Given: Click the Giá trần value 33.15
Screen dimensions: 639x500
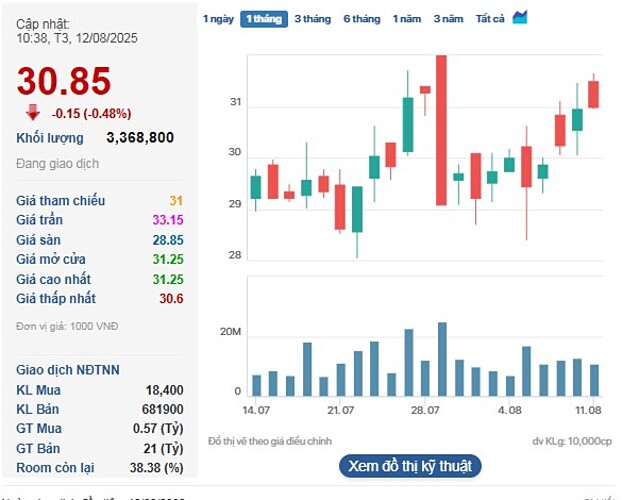Looking at the screenshot, I should (167, 220).
